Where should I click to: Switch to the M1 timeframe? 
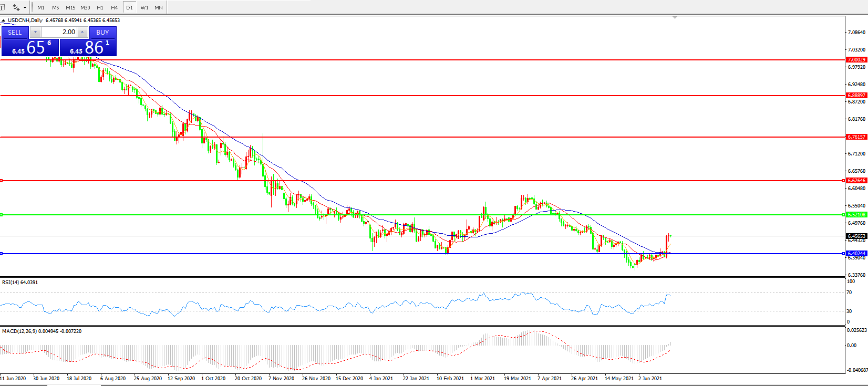[41, 7]
